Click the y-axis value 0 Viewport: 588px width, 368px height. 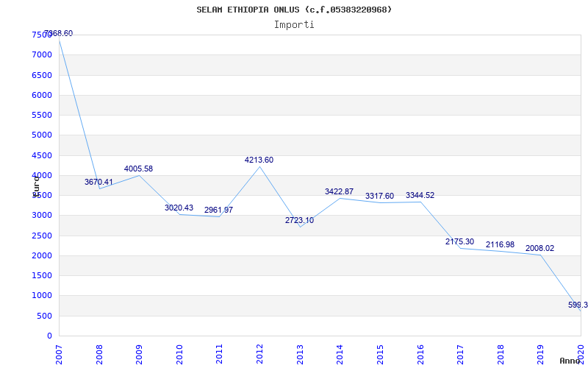(49, 336)
